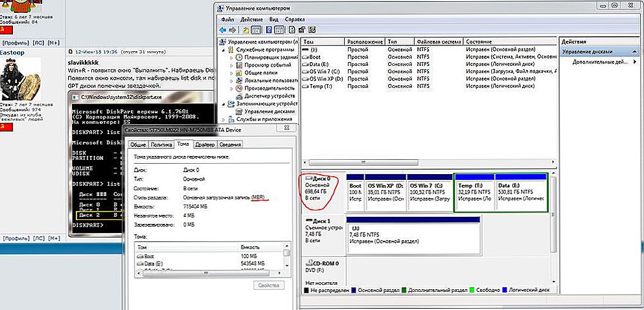Collapse Управление дисками header in Действия pane

point(634,52)
